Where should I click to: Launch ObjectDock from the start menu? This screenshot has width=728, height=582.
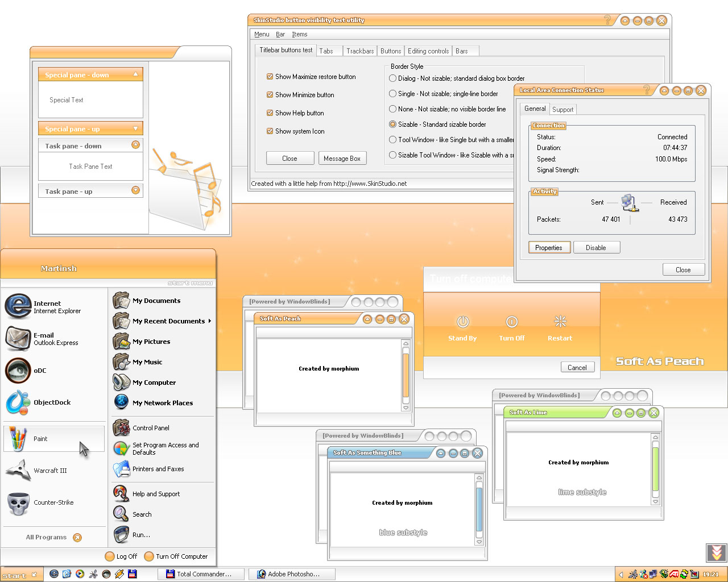pos(18,402)
